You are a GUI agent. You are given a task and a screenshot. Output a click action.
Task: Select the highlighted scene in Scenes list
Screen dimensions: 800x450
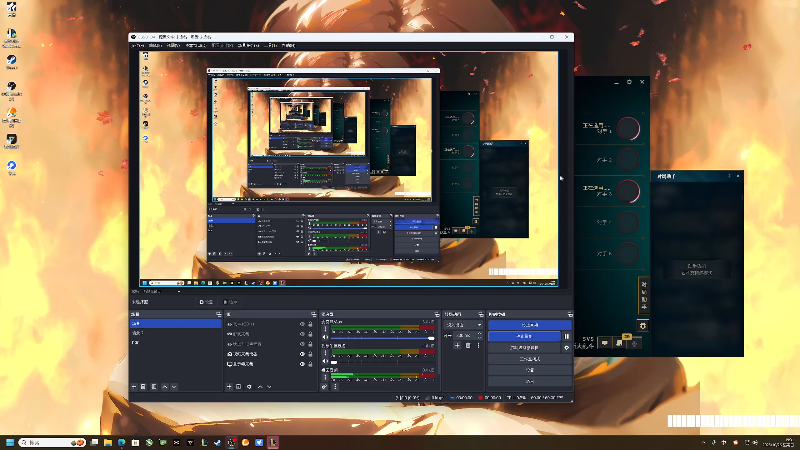[x=176, y=323]
